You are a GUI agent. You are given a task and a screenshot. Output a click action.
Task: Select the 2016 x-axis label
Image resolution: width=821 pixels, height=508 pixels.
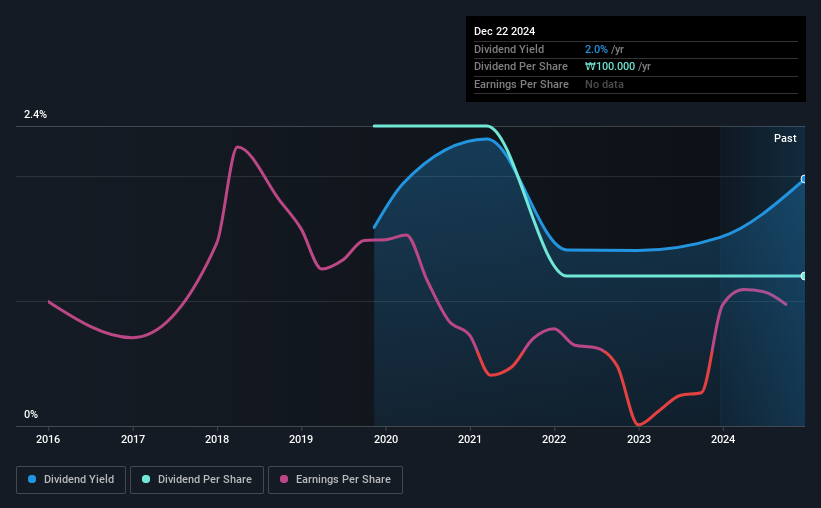48,439
